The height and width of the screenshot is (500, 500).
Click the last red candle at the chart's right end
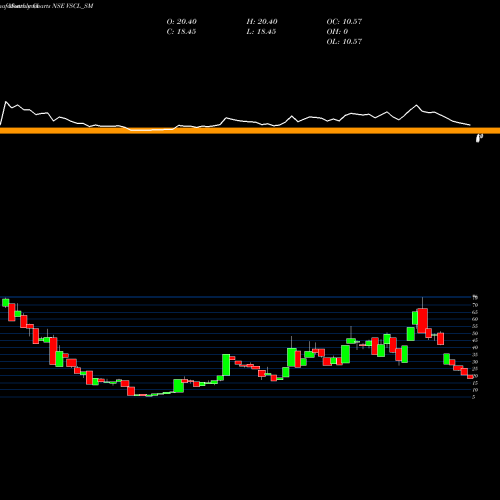coord(470,377)
